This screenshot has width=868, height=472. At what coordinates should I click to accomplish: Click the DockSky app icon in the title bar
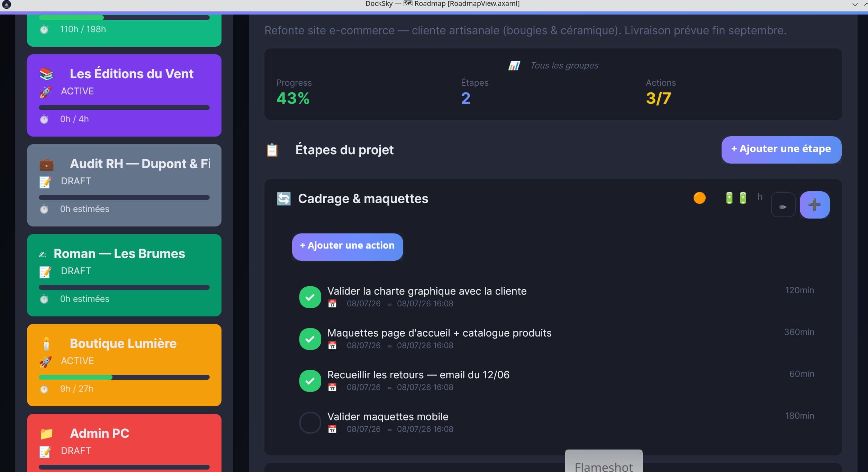(7, 4)
